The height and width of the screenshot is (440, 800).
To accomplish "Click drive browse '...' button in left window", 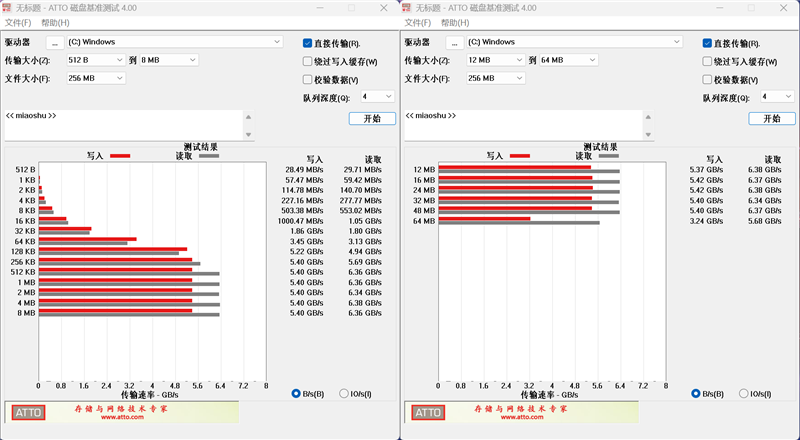I will (x=55, y=43).
